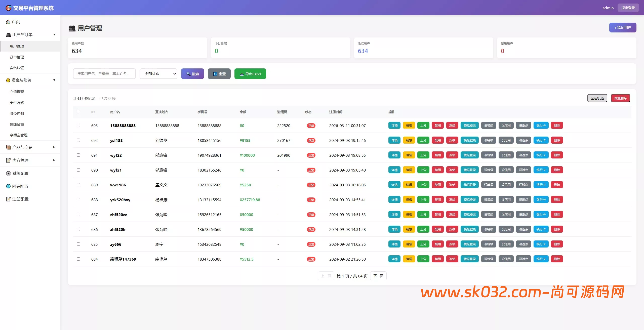Click the home icon beside 首页
Screen dimensions: 644x330
point(8,22)
